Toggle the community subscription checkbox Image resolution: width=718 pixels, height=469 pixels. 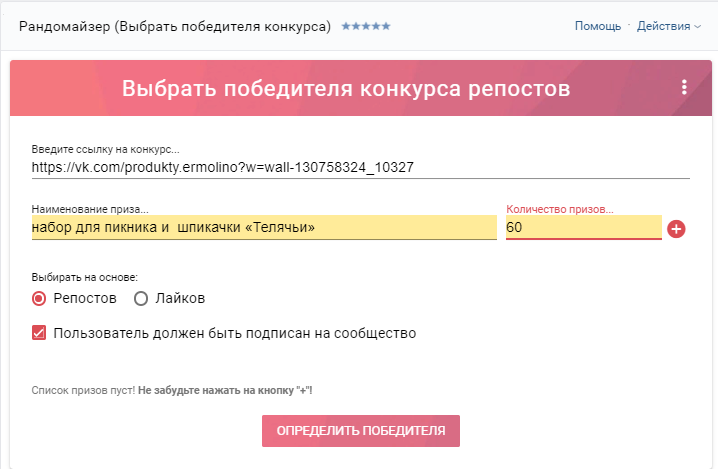[x=39, y=333]
